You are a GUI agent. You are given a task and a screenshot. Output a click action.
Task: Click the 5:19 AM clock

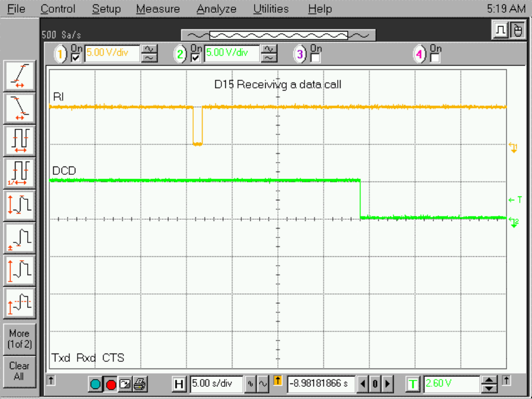click(506, 9)
